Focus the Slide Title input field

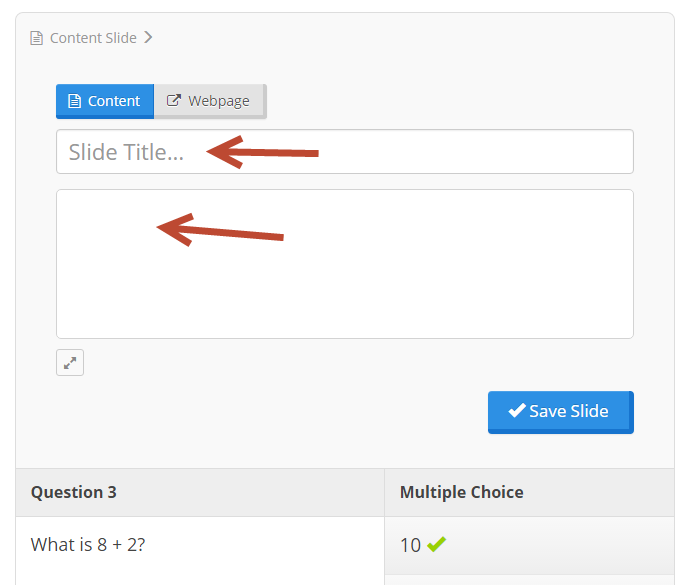tap(345, 152)
